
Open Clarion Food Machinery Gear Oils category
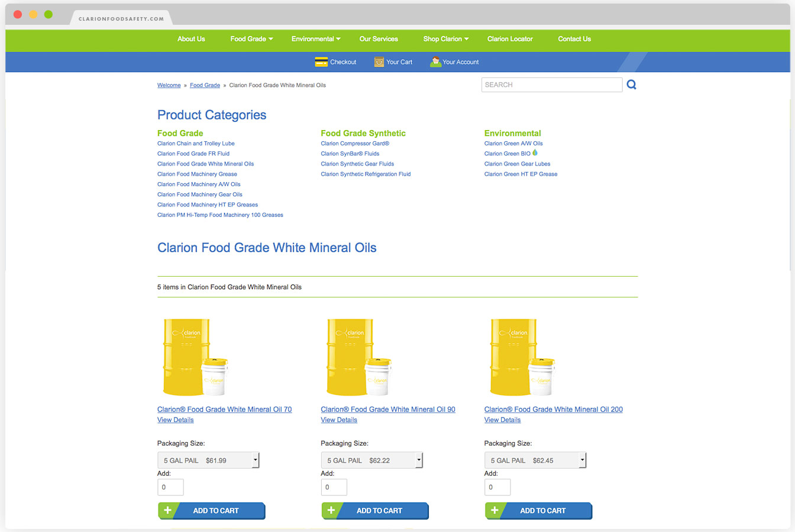(x=200, y=194)
